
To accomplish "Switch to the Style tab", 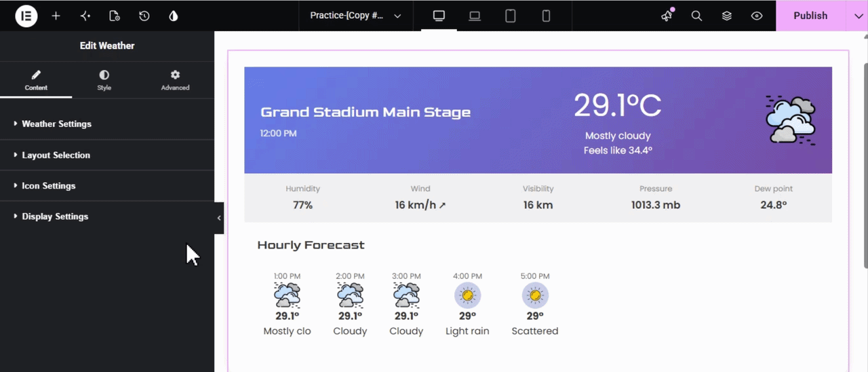I will [x=104, y=79].
